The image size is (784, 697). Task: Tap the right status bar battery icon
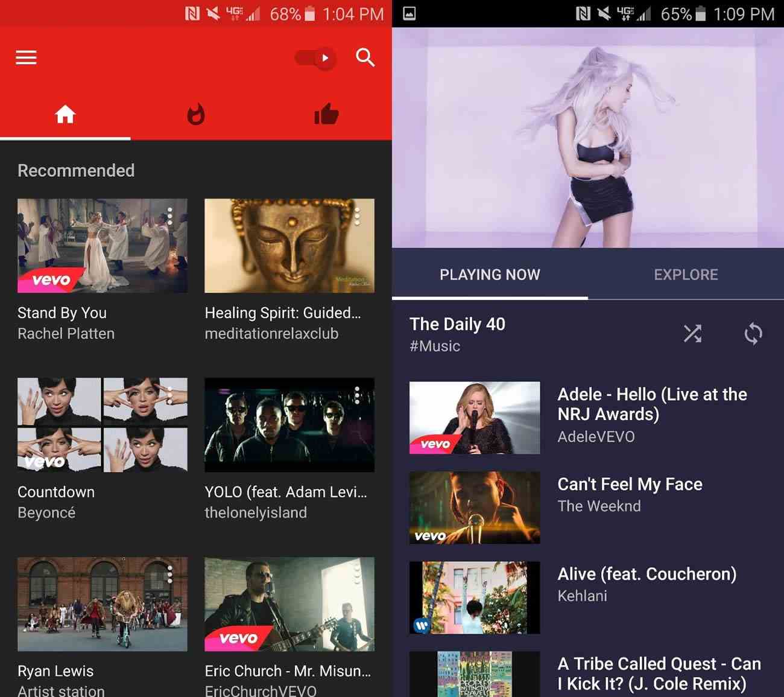[x=700, y=13]
